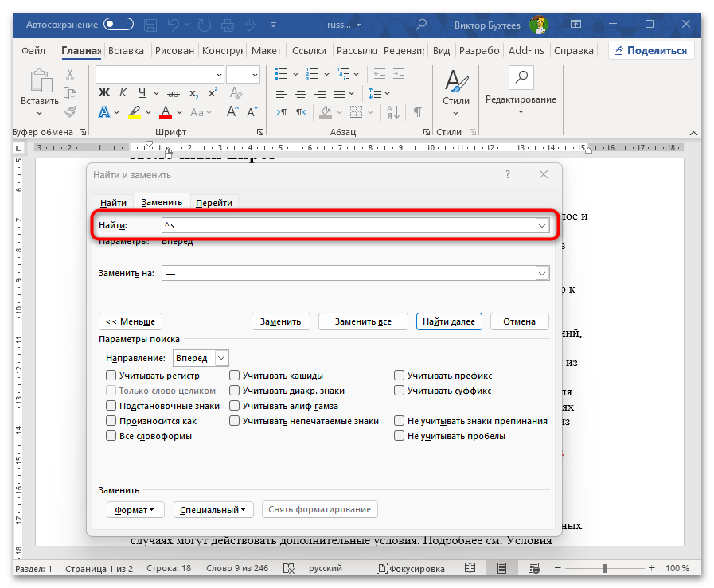Click the Format Painter brush icon
The image size is (714, 588).
pyautogui.click(x=70, y=112)
